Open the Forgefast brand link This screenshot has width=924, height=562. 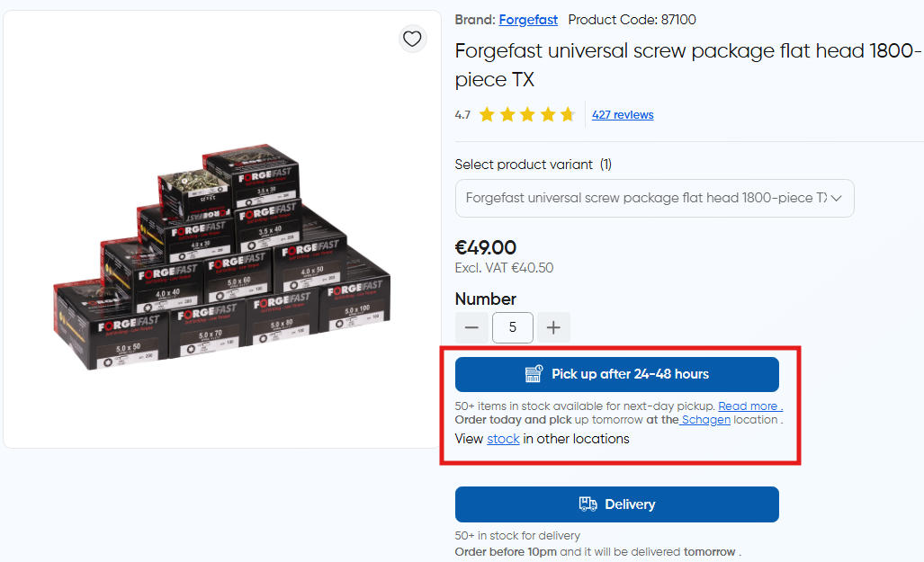point(528,20)
